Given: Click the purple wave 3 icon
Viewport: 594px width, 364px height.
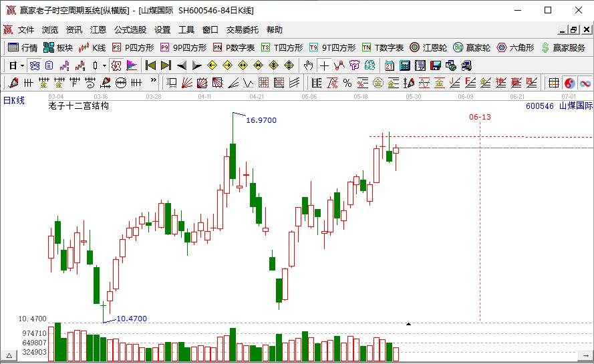Looking at the screenshot, I should [x=65, y=65].
